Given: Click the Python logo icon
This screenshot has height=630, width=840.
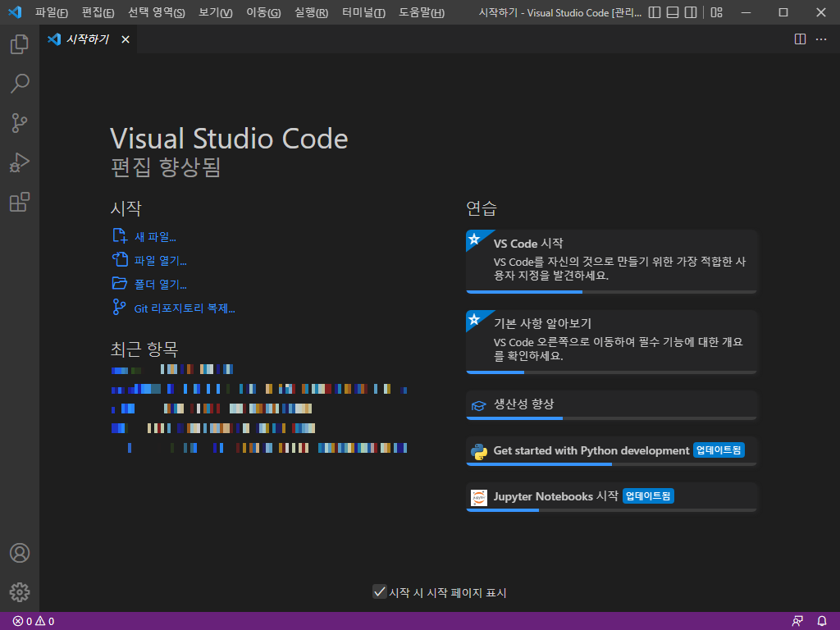Looking at the screenshot, I should [479, 452].
